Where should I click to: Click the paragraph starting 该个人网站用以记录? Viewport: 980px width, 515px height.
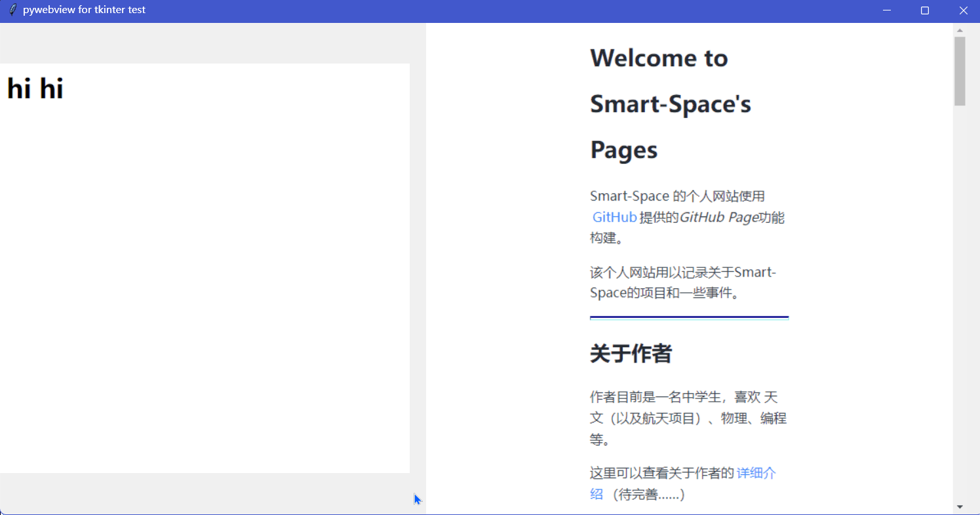point(683,282)
